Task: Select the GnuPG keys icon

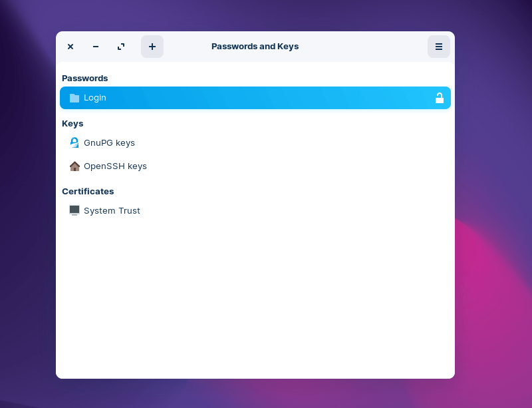Action: (74, 142)
